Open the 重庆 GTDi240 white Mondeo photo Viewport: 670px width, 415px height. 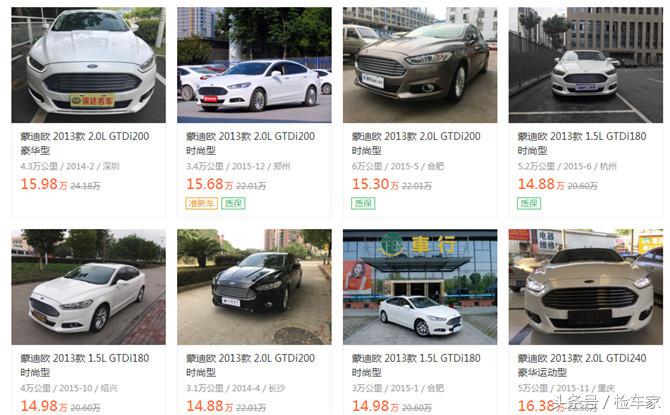click(x=586, y=287)
